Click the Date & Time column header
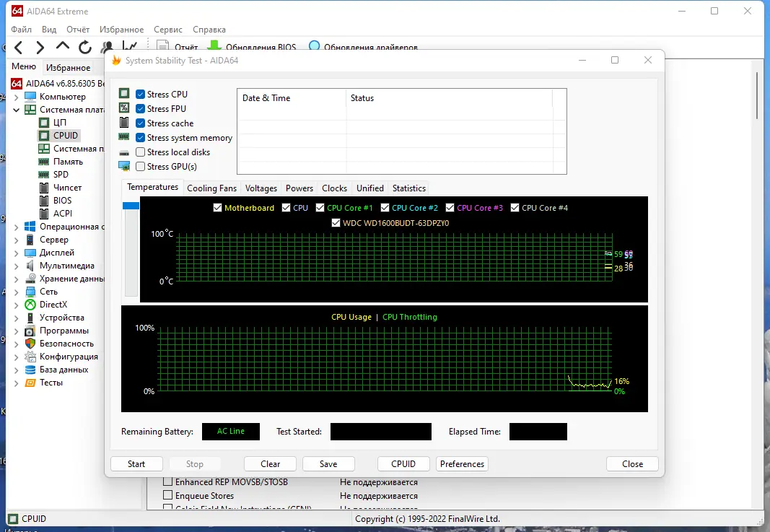 (x=292, y=97)
